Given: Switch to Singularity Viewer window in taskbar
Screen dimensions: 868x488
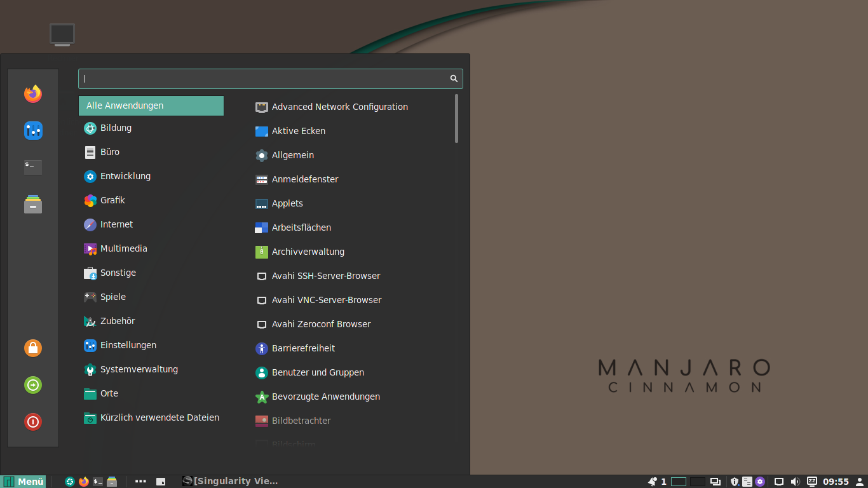Looking at the screenshot, I should [230, 482].
